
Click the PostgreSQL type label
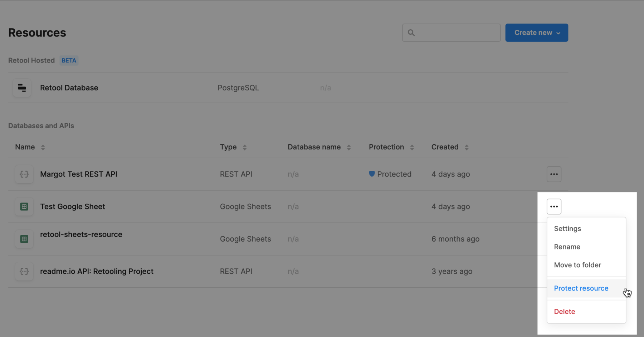tap(238, 88)
